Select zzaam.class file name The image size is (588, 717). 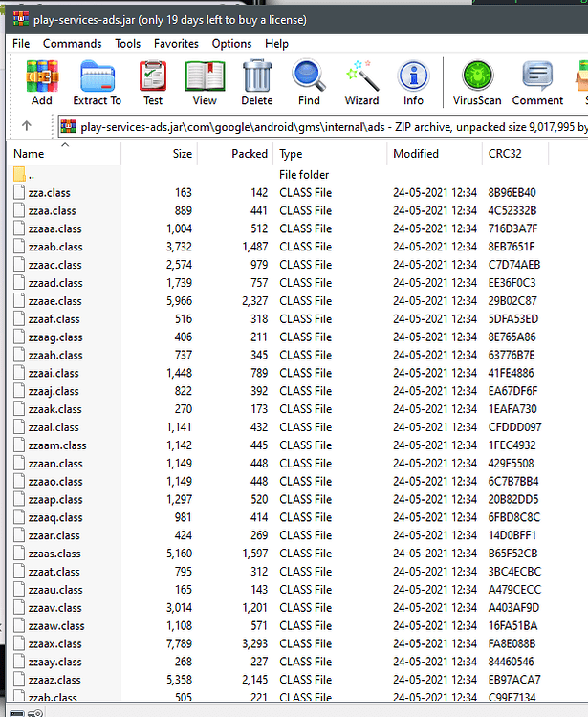pos(57,445)
